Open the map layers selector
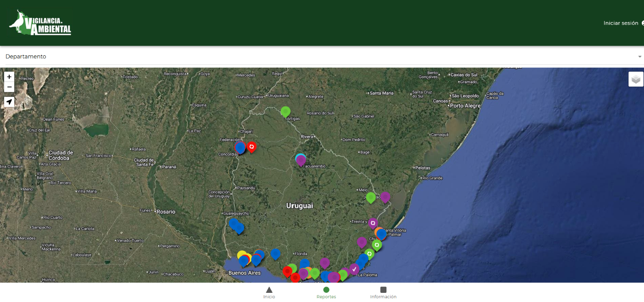Screen dimensions: 644x302 tap(636, 79)
